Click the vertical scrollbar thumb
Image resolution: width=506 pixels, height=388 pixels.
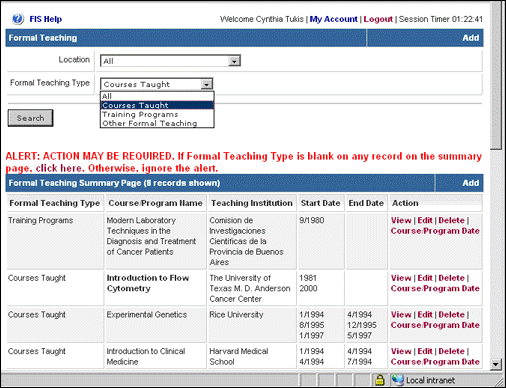[x=496, y=75]
